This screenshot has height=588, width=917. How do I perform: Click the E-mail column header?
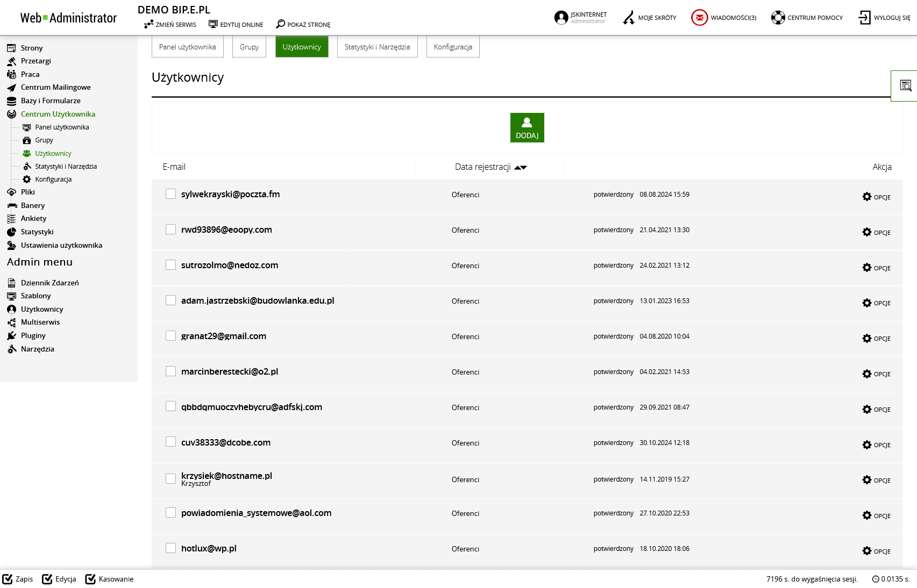[x=174, y=167]
